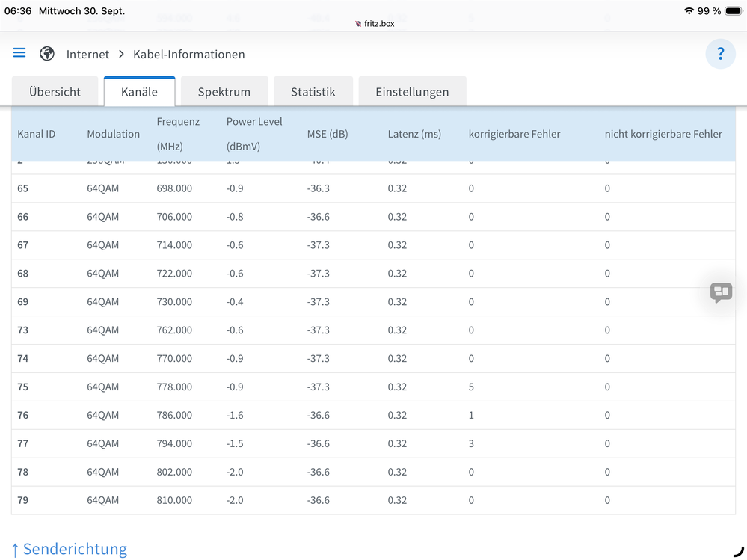Click the Latenz (ms) column header
The height and width of the screenshot is (560, 747).
coord(414,134)
